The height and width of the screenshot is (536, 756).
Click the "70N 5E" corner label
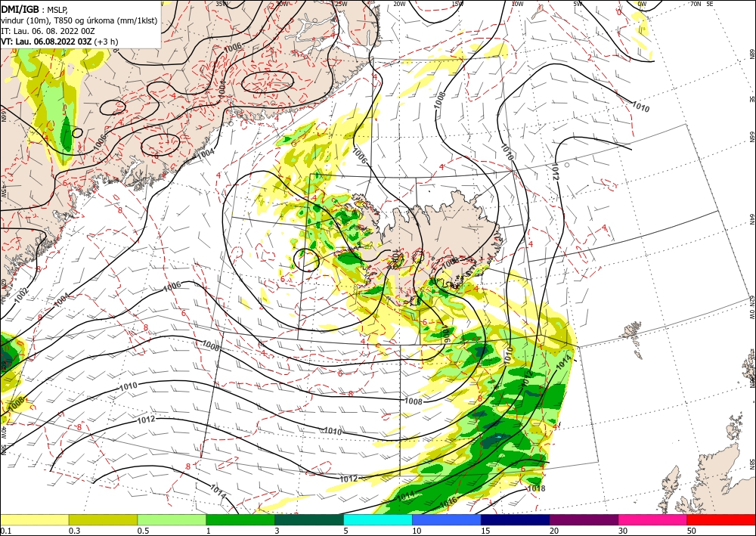click(x=702, y=4)
